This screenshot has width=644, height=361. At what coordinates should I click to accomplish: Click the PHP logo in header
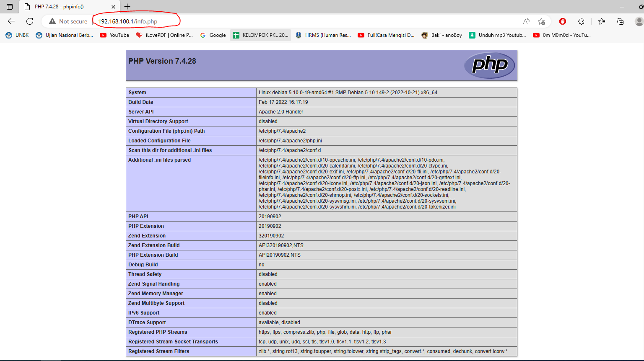pos(489,65)
